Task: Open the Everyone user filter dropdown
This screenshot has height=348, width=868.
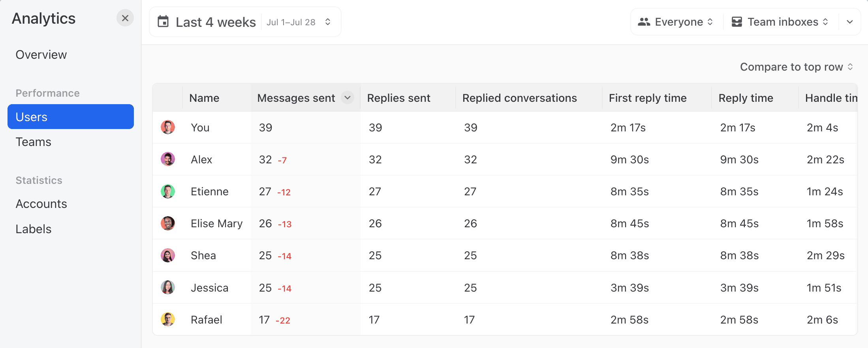Action: pyautogui.click(x=676, y=22)
